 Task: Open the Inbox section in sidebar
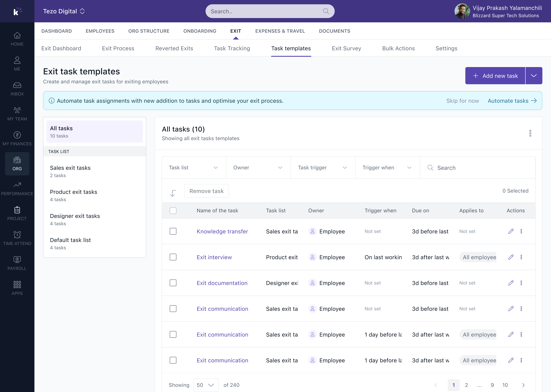(17, 89)
